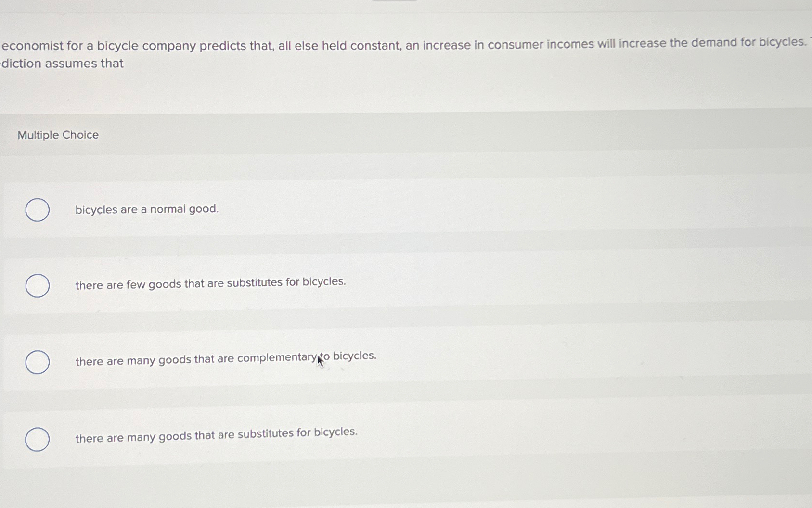Image resolution: width=812 pixels, height=508 pixels.
Task: Click the "Multiple Choice" heading
Action: (58, 135)
